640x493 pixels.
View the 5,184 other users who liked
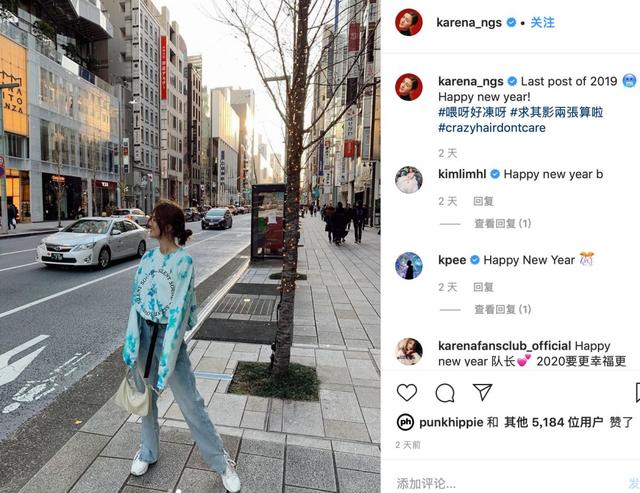[553, 422]
